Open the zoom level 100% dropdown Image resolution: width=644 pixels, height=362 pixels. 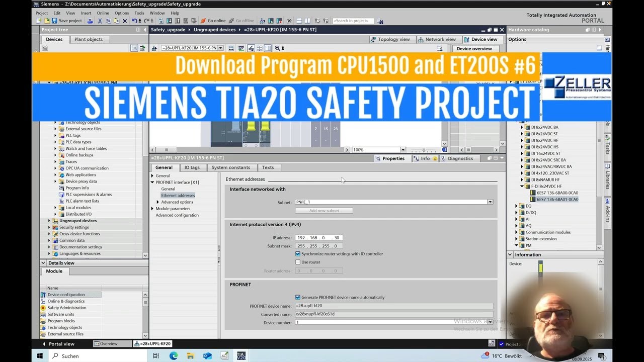pyautogui.click(x=403, y=150)
